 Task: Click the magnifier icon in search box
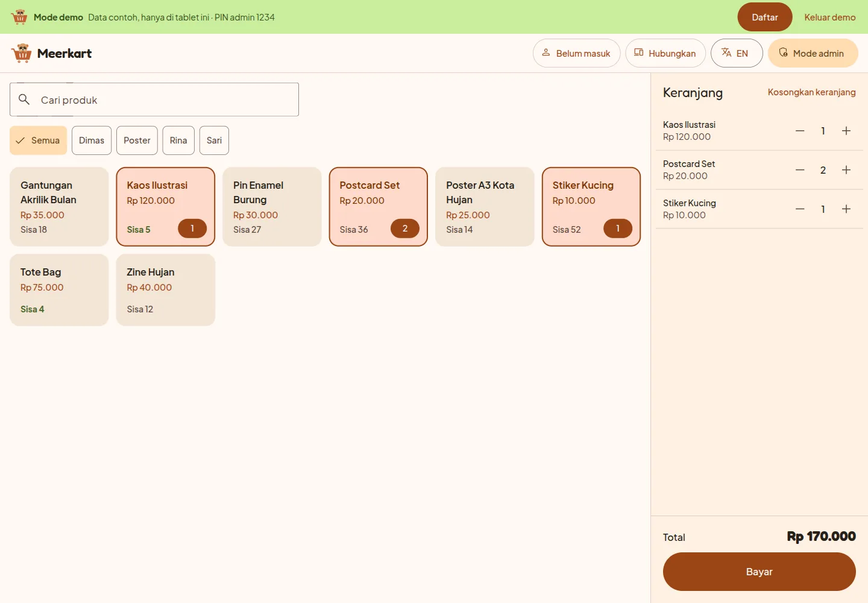click(24, 99)
